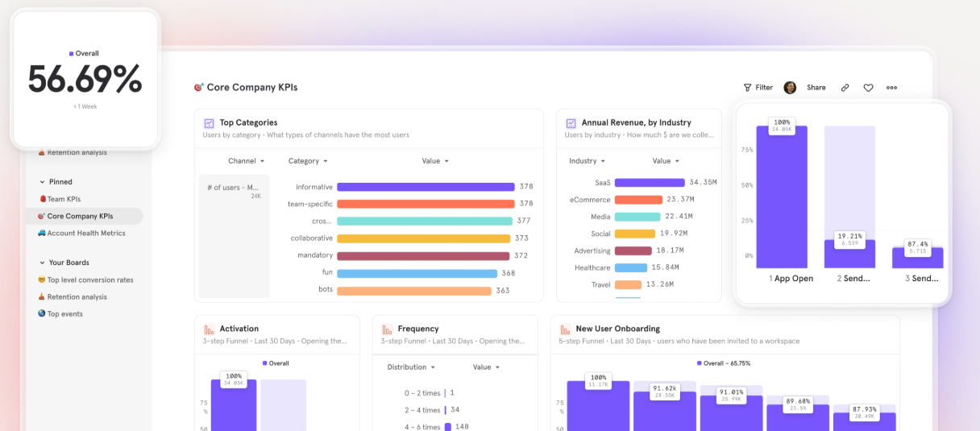The width and height of the screenshot is (980, 431).
Task: Click Overall swatch in 56.69% card
Action: [71, 54]
